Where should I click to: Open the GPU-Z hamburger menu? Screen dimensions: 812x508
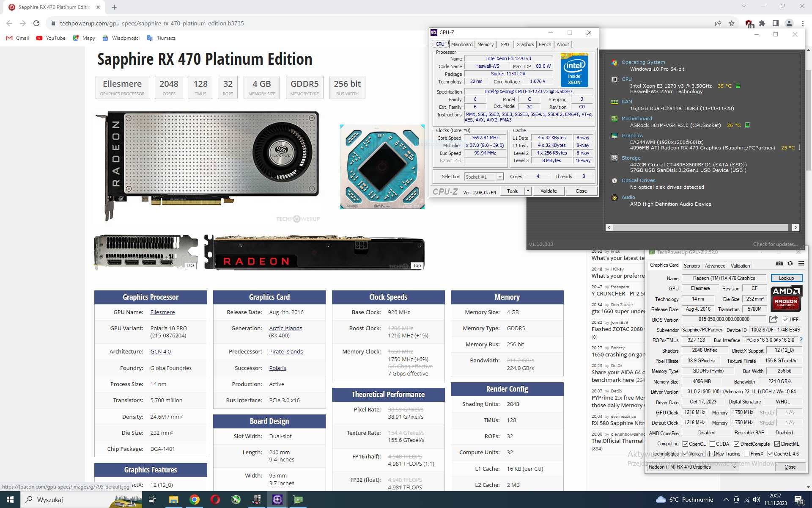tap(801, 263)
